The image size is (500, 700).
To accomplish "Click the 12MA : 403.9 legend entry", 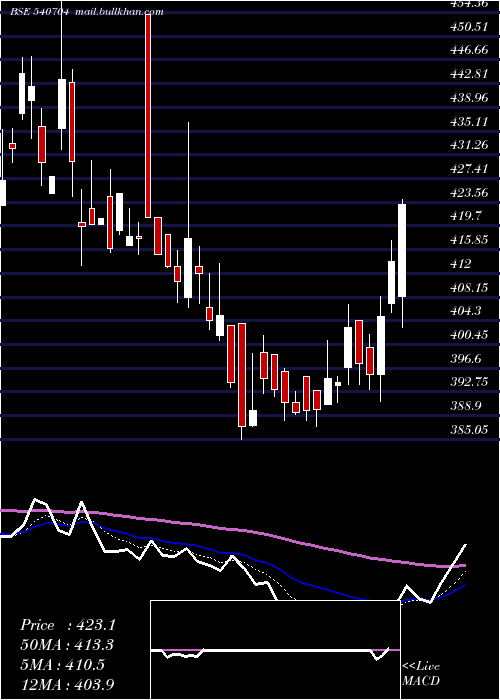I will (67, 684).
